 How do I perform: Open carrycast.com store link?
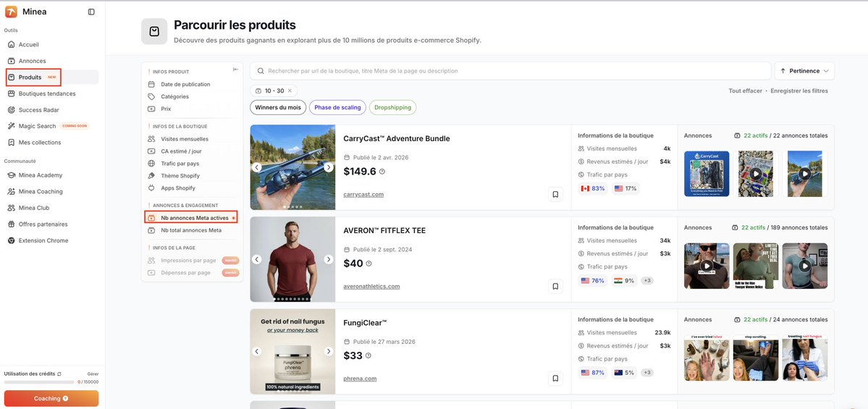click(363, 194)
